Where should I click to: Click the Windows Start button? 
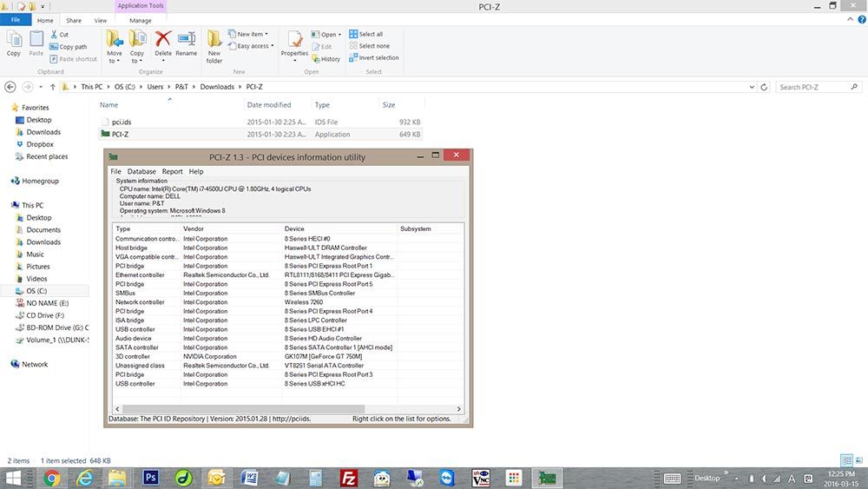(x=13, y=478)
